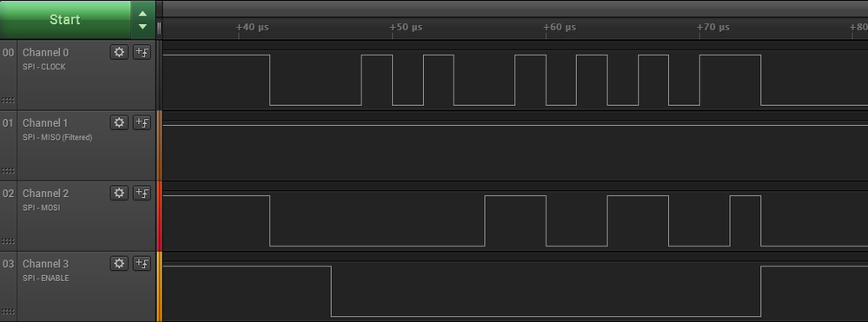Click the orange Channel 3 color strip
Viewport: 868px width, 322px height.
[x=159, y=286]
